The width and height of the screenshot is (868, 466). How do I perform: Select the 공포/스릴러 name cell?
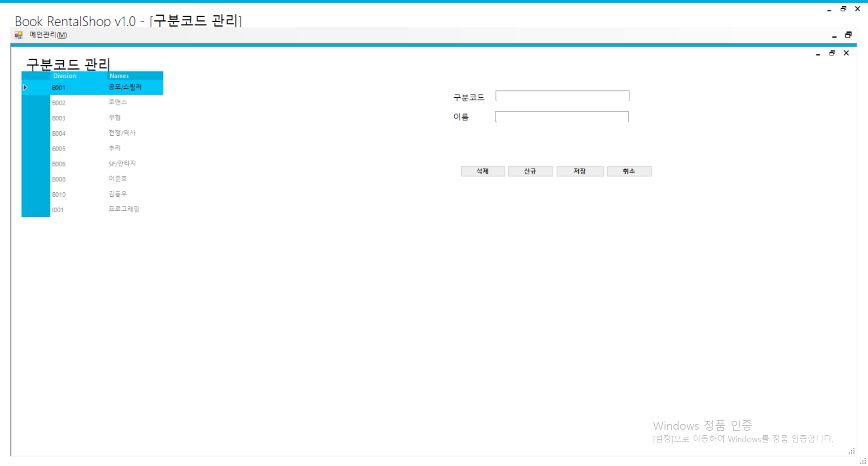[x=135, y=87]
